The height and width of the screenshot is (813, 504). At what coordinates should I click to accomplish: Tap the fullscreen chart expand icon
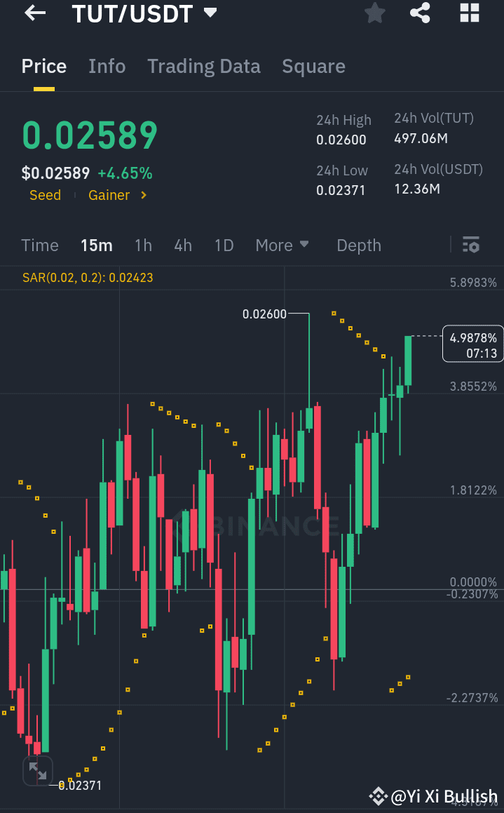point(38,770)
